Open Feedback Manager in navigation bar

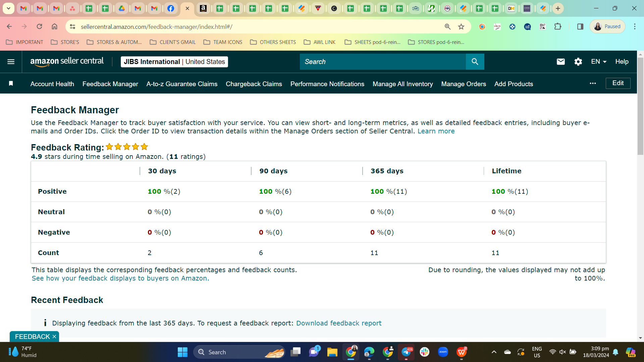point(110,84)
